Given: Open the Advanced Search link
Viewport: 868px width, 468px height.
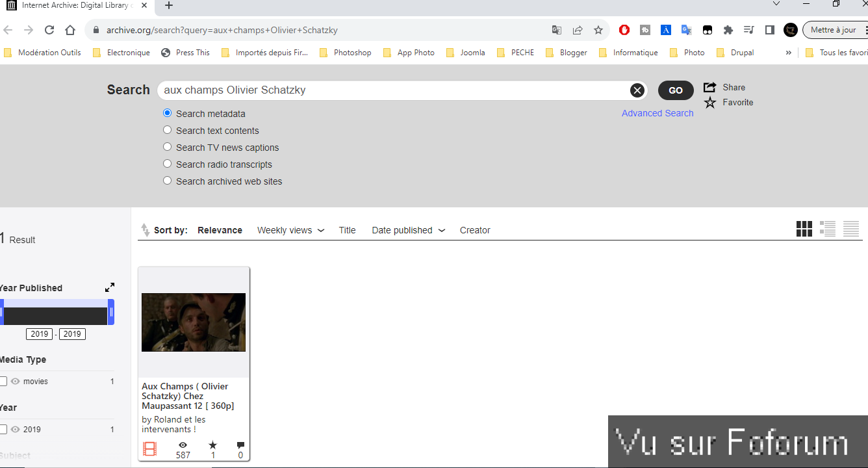Looking at the screenshot, I should click(x=657, y=113).
